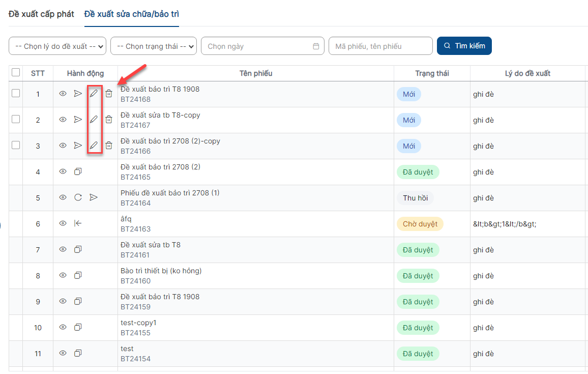Screen dimensions: 588x374
Task: Click the Mã phiếu, tên phiếu search box
Action: [x=380, y=46]
